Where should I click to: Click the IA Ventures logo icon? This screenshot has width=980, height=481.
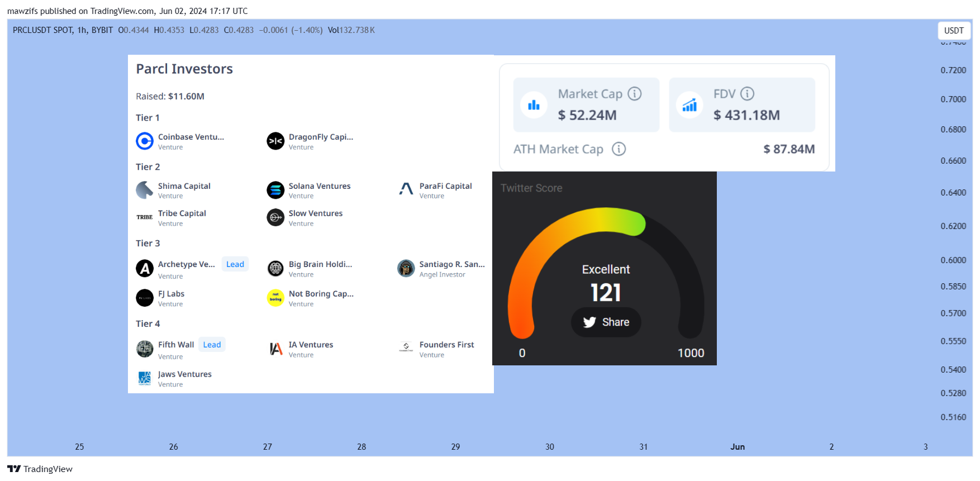(x=275, y=349)
